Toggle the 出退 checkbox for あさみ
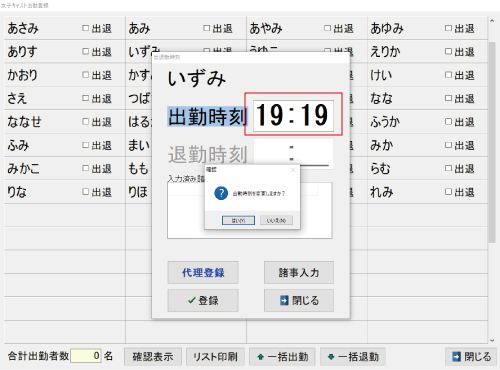Screen dimensions: 500x370 86,28
